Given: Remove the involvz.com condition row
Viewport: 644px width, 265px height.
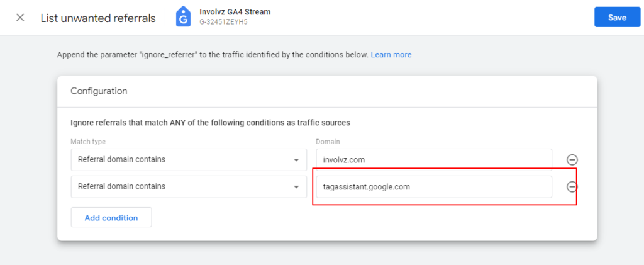Looking at the screenshot, I should tap(572, 159).
